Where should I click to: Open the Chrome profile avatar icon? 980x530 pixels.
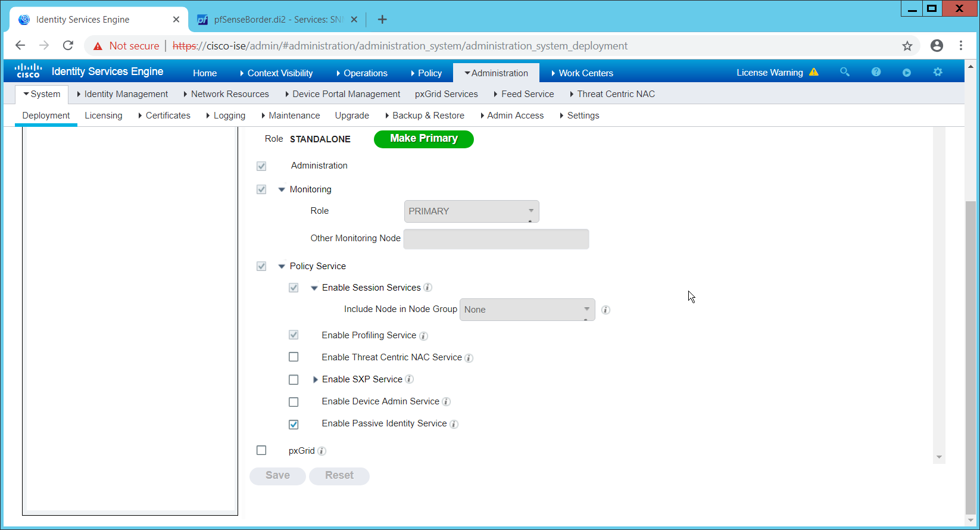pyautogui.click(x=937, y=45)
